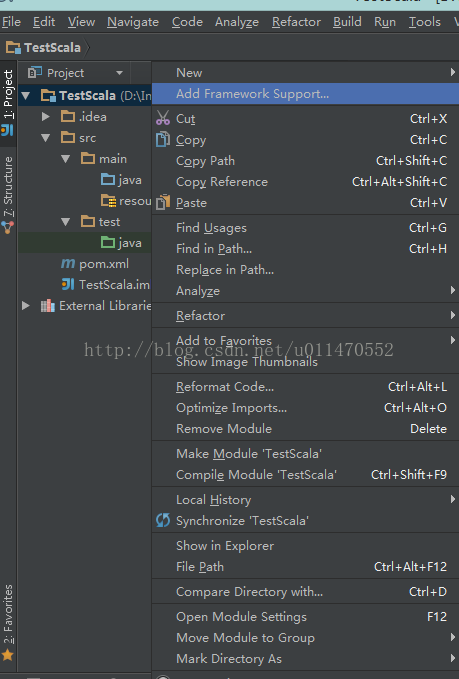Click the test folder icon

[x=88, y=221]
